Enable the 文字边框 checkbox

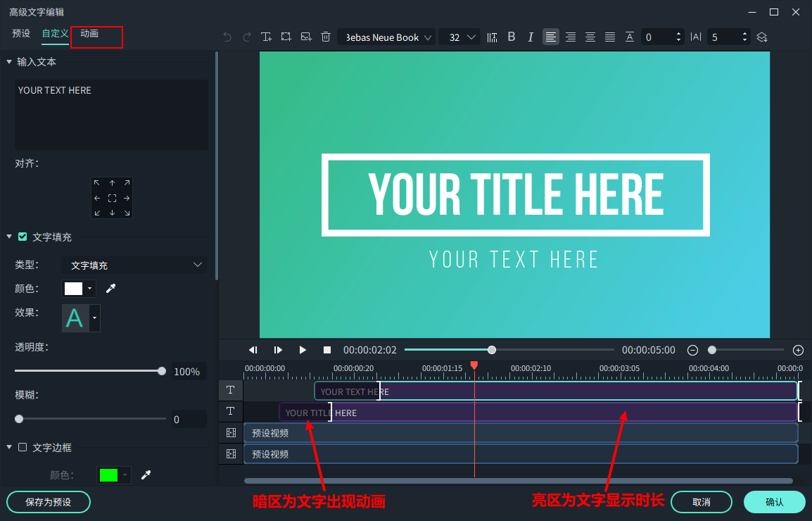23,447
